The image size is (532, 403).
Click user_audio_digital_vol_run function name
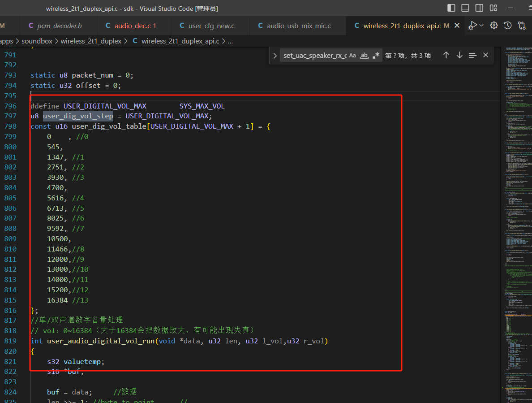pos(101,341)
